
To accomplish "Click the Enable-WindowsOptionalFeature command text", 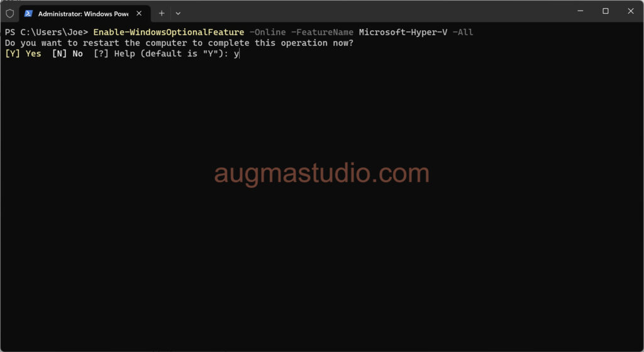I will click(169, 32).
